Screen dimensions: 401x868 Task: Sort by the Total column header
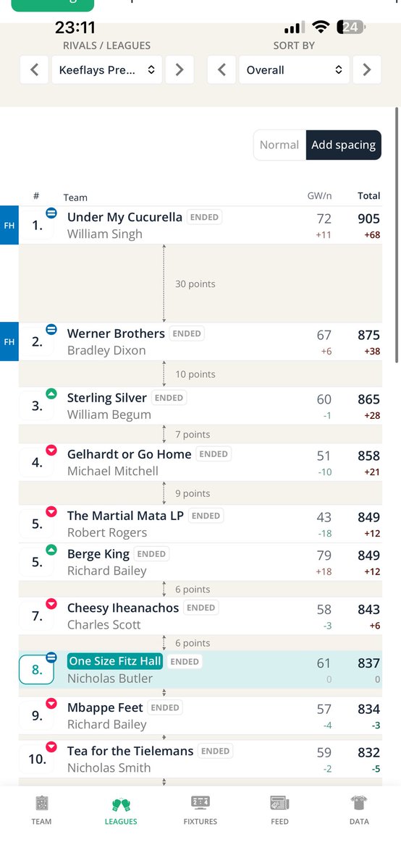pos(369,196)
